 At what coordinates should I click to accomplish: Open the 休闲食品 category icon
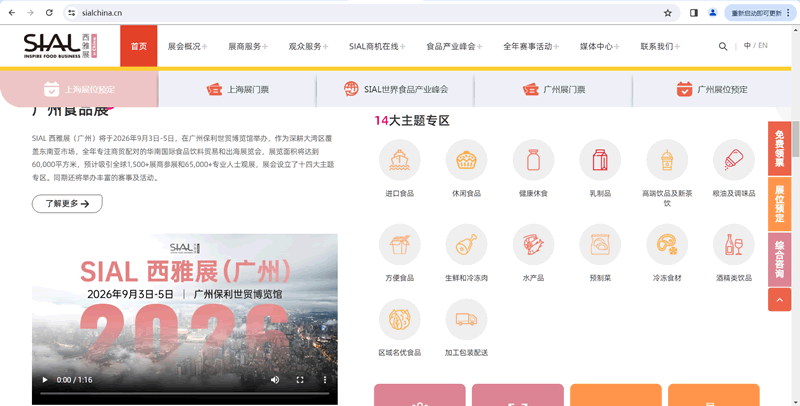point(466,160)
